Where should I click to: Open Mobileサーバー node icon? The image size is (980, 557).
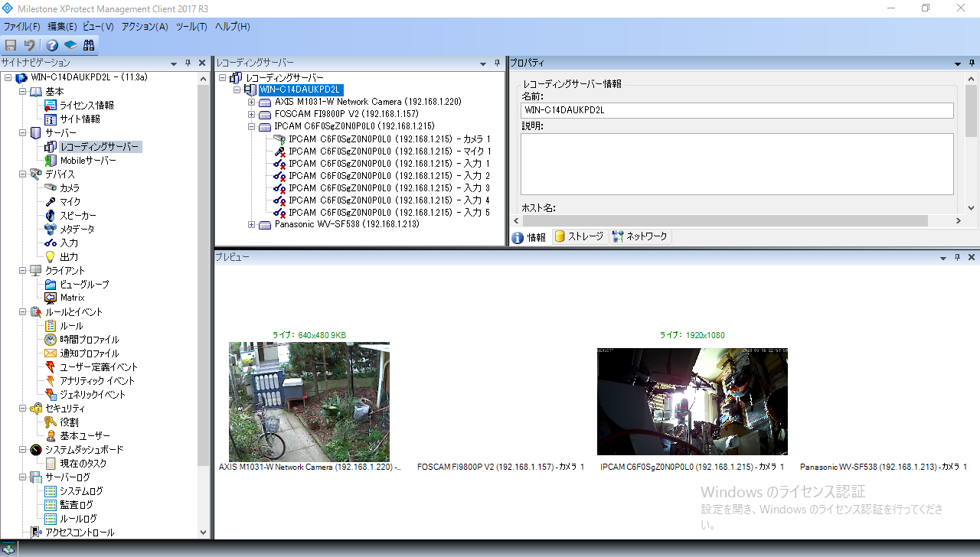51,161
